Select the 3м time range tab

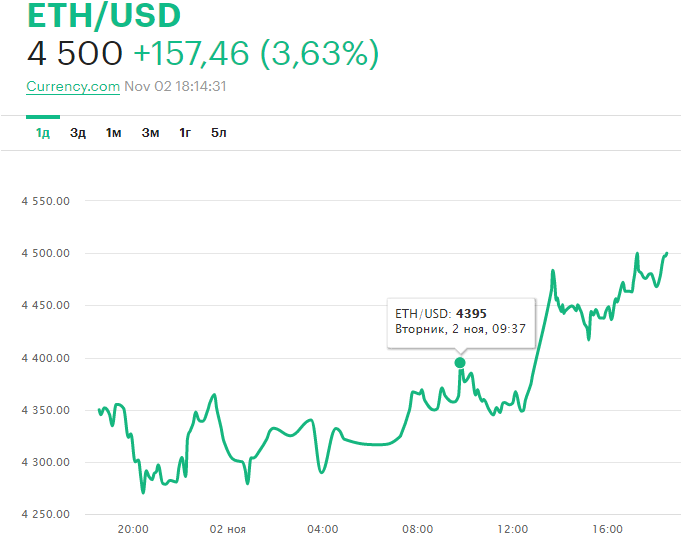[150, 133]
